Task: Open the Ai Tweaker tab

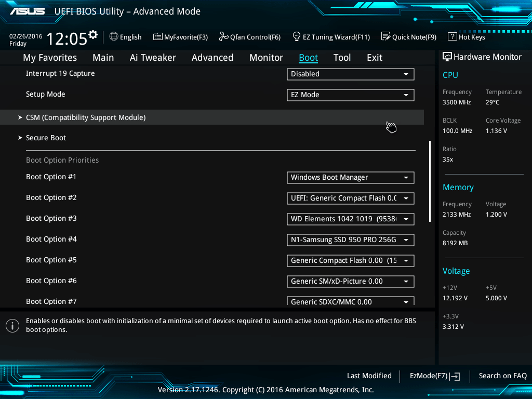Action: [x=153, y=58]
